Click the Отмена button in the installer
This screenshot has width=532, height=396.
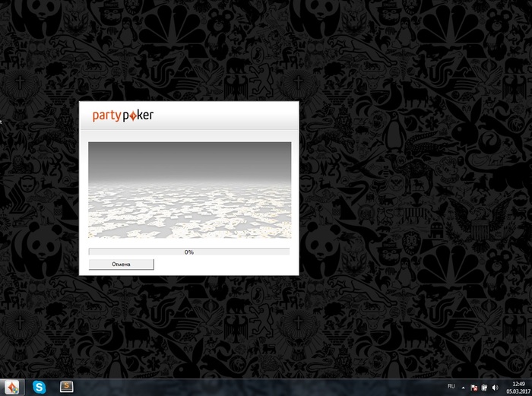[121, 265]
